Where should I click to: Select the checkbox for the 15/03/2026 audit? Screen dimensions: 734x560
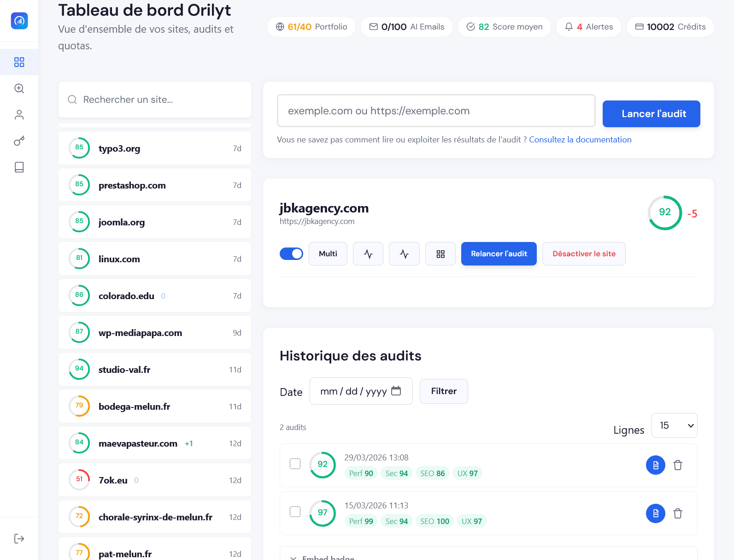295,512
